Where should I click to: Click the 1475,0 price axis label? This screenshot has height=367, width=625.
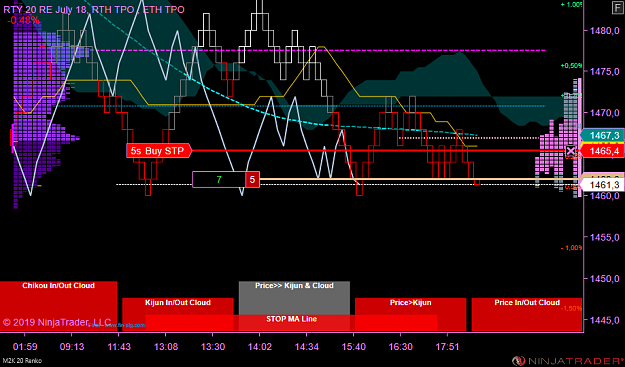pos(604,72)
